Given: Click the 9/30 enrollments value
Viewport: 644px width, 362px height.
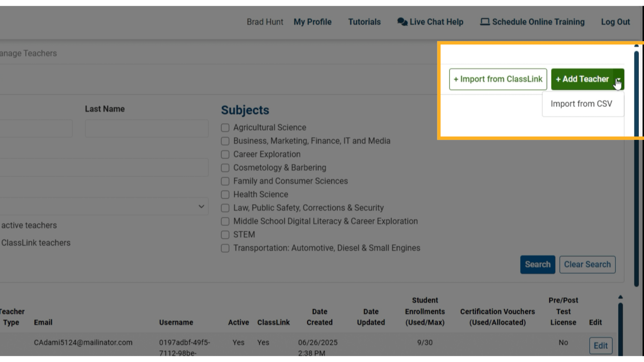Looking at the screenshot, I should point(425,343).
